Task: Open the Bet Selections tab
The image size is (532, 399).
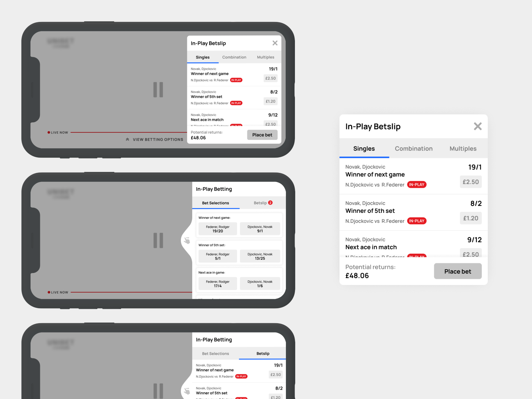Action: (x=215, y=203)
